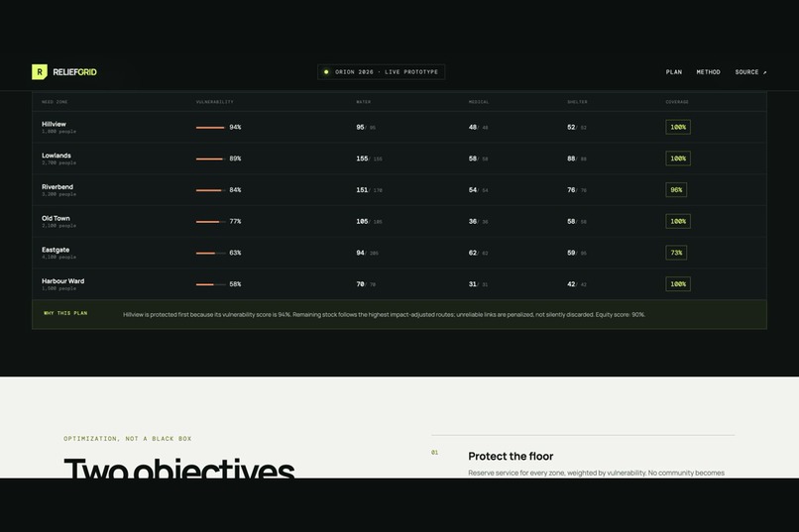The width and height of the screenshot is (799, 532).
Task: Click the Orion 2026 Live Prototype badge
Action: (381, 71)
